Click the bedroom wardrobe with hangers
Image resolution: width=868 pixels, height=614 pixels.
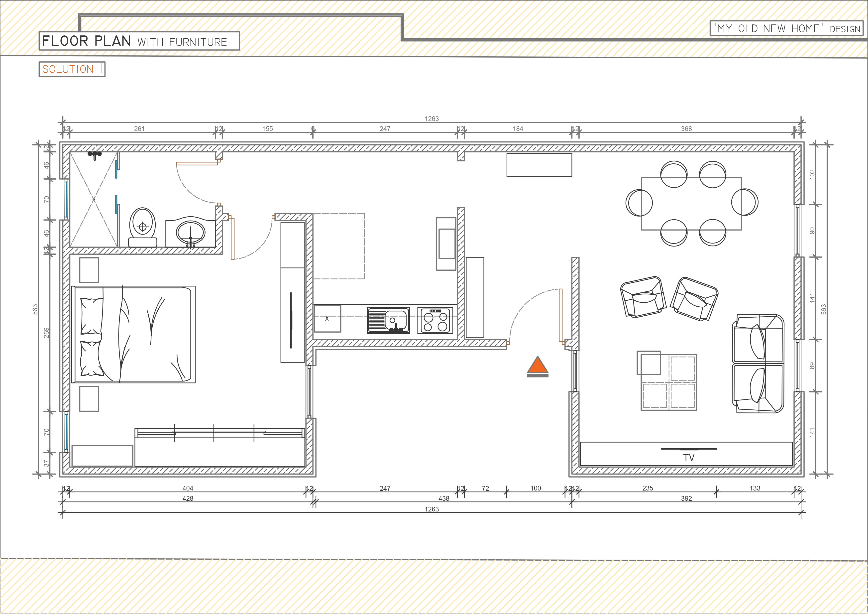[x=220, y=447]
